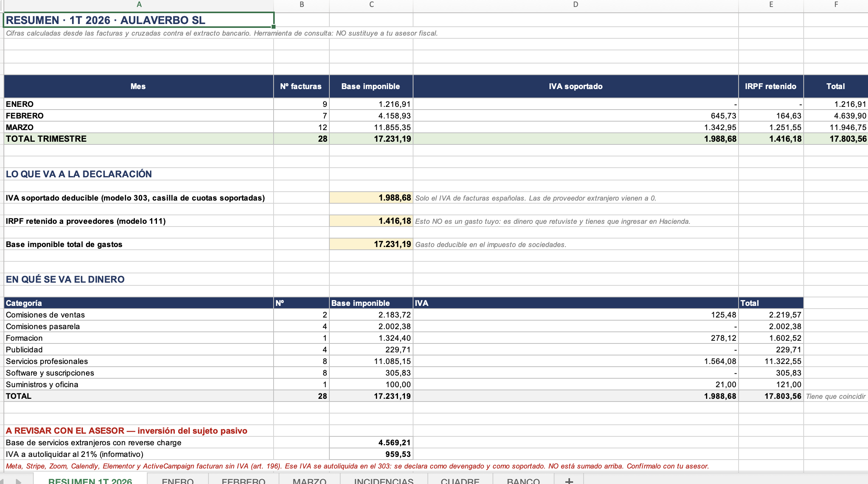This screenshot has height=484, width=868.
Task: Click the 'IRPF retenido' header cell
Action: 771,86
